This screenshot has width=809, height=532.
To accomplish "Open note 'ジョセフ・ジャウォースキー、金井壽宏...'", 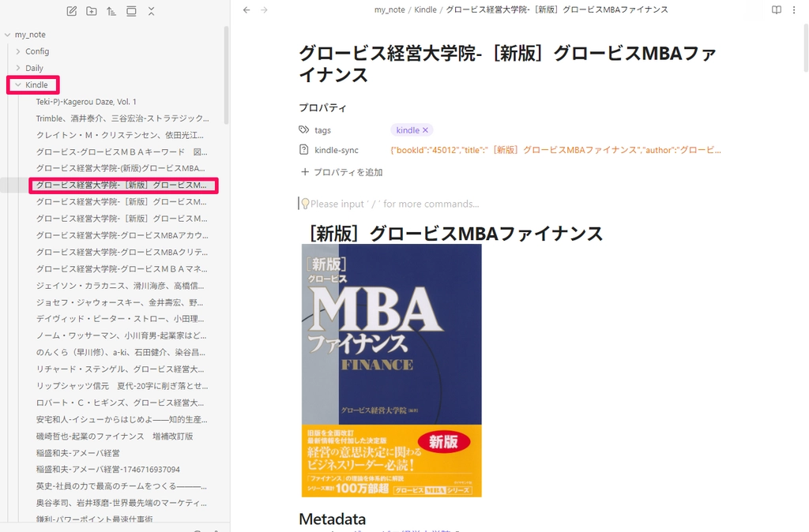I will coord(120,302).
